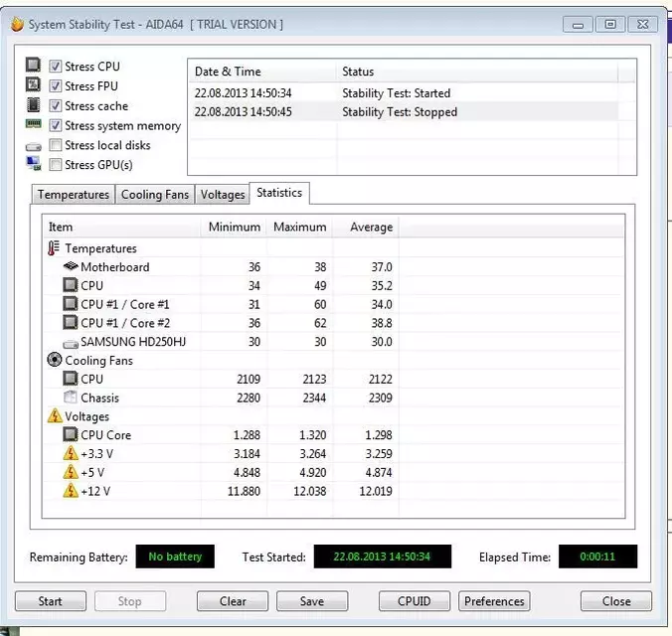Screen dimensions: 672x636
Task: Click the monitor icon beside Stress GPU(s)
Action: [33, 163]
